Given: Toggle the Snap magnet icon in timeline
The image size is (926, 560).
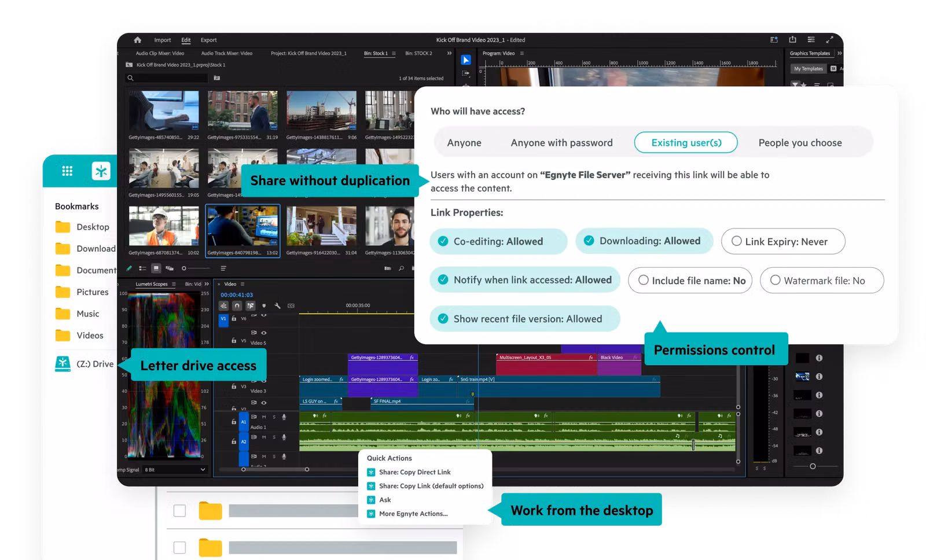Looking at the screenshot, I should point(237,305).
